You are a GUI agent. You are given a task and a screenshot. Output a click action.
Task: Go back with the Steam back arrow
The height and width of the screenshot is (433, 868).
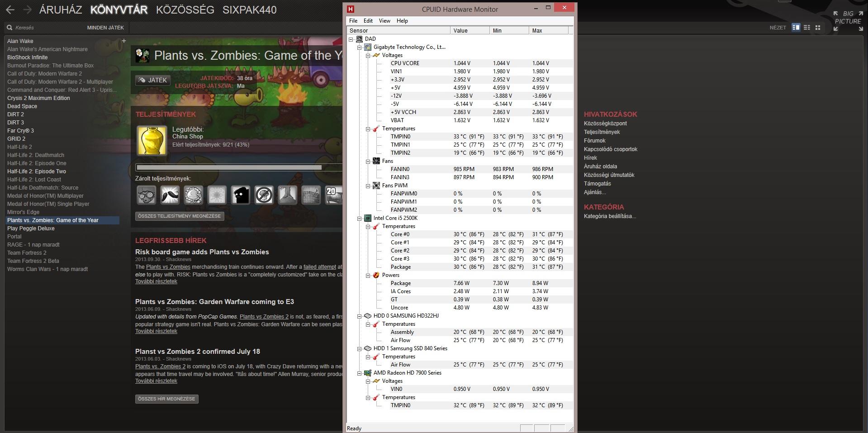10,10
